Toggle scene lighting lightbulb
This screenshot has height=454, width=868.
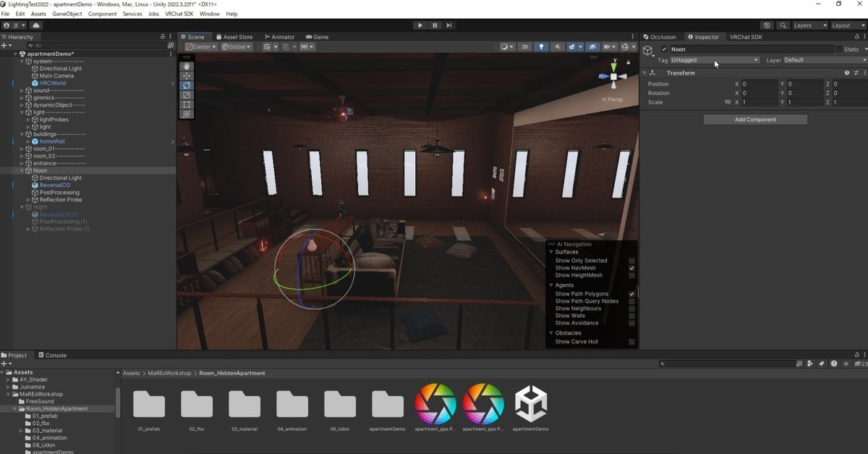[541, 47]
